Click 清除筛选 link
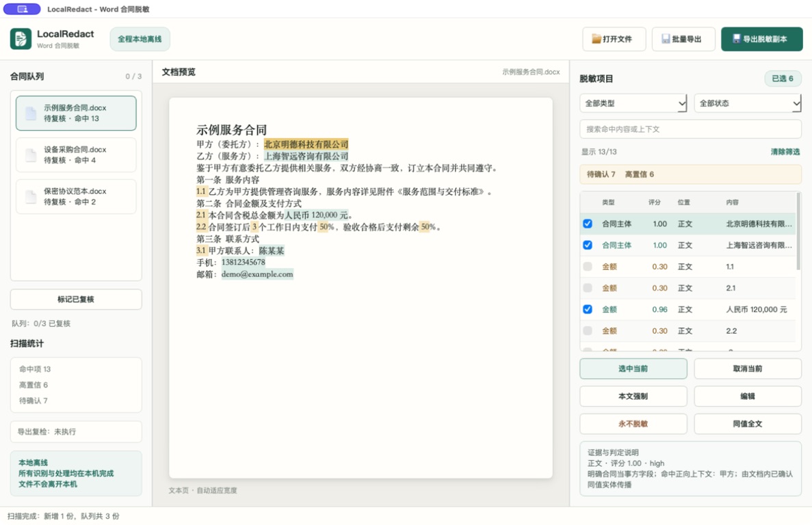Viewport: 812px width, 525px height. click(x=785, y=152)
